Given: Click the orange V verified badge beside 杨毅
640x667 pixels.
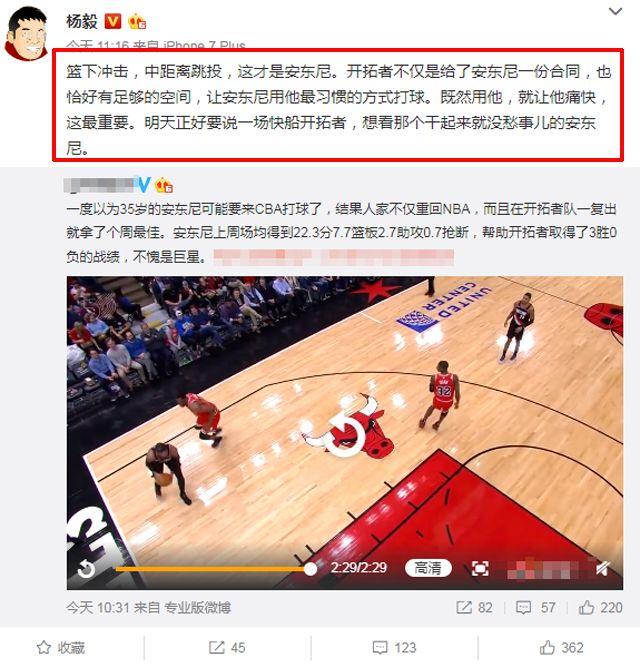Looking at the screenshot, I should pyautogui.click(x=113, y=21).
